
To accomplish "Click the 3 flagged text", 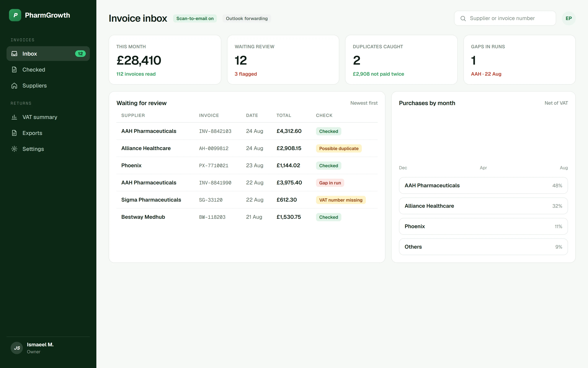I will [246, 74].
